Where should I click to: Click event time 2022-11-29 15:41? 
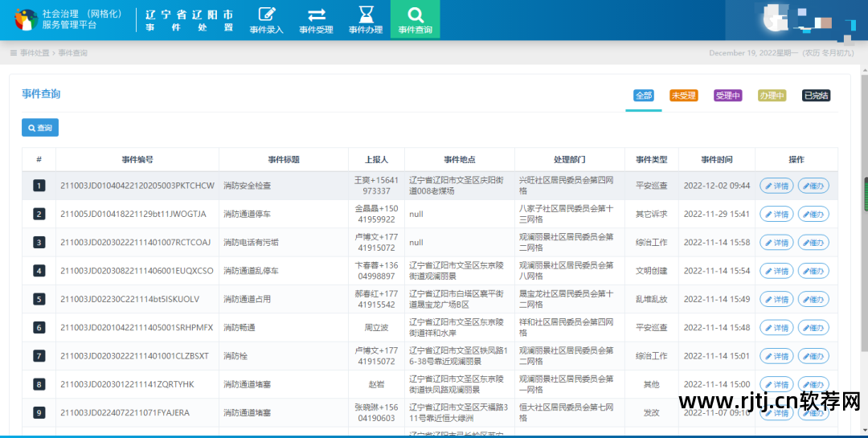[x=717, y=215]
